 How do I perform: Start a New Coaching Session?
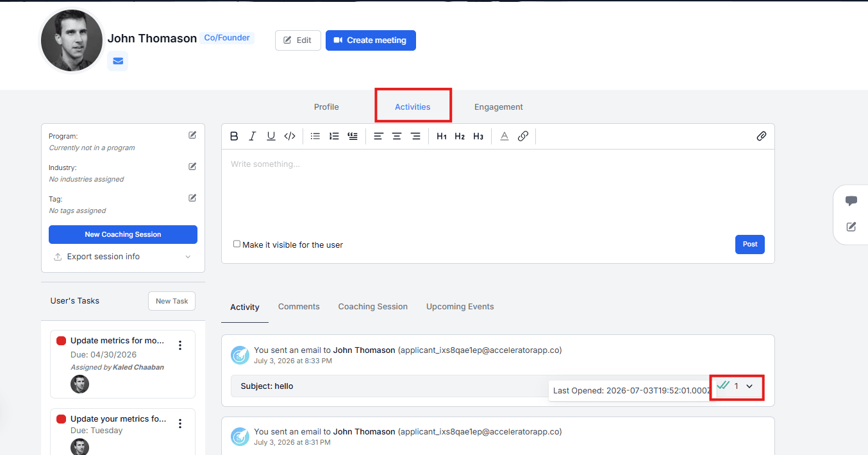123,234
